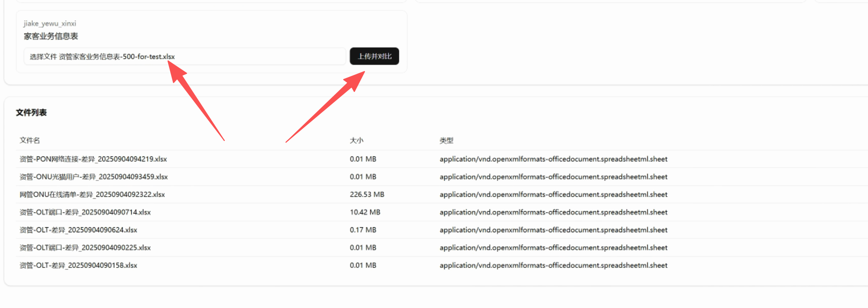Image resolution: width=868 pixels, height=308 pixels.
Task: Click the 类型 column header
Action: point(446,140)
